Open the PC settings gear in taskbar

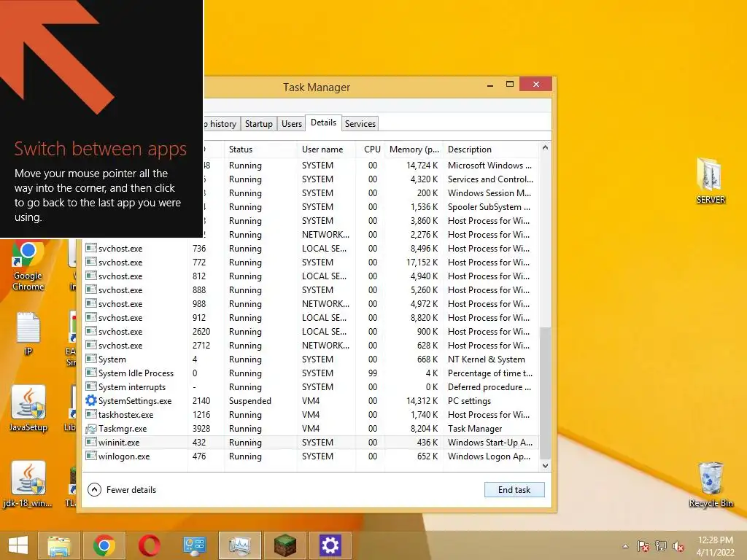pyautogui.click(x=330, y=545)
